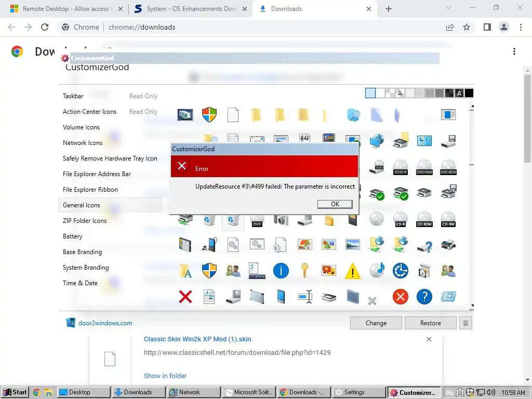Screen dimensions: 532x399
Task: Select the plain red X icon
Action: [x=185, y=297]
